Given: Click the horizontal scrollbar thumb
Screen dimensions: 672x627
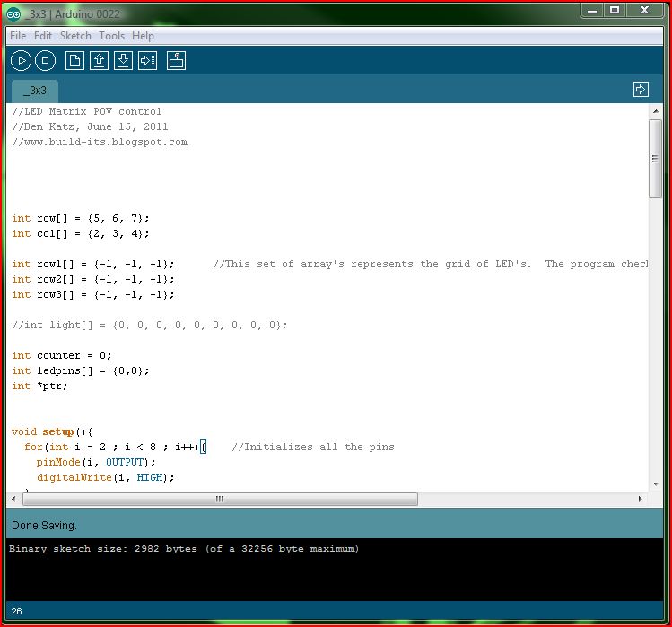Looking at the screenshot, I should (220, 499).
